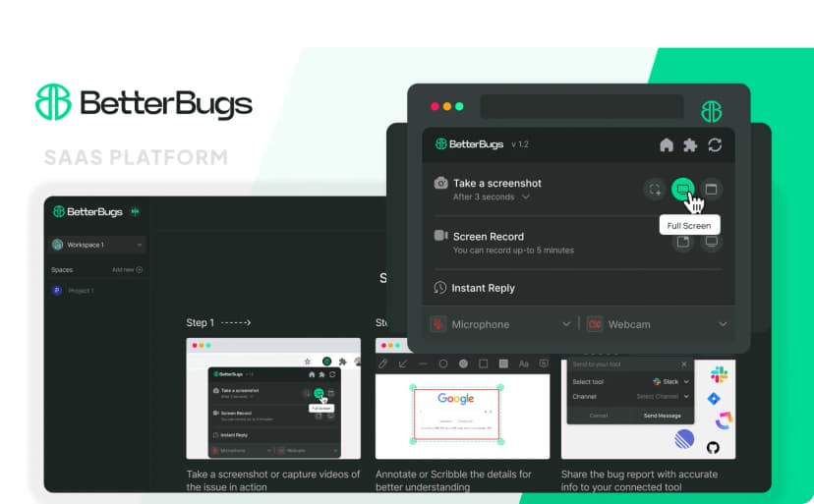Click the blue Jira diamond icon
814x504 pixels.
point(714,399)
